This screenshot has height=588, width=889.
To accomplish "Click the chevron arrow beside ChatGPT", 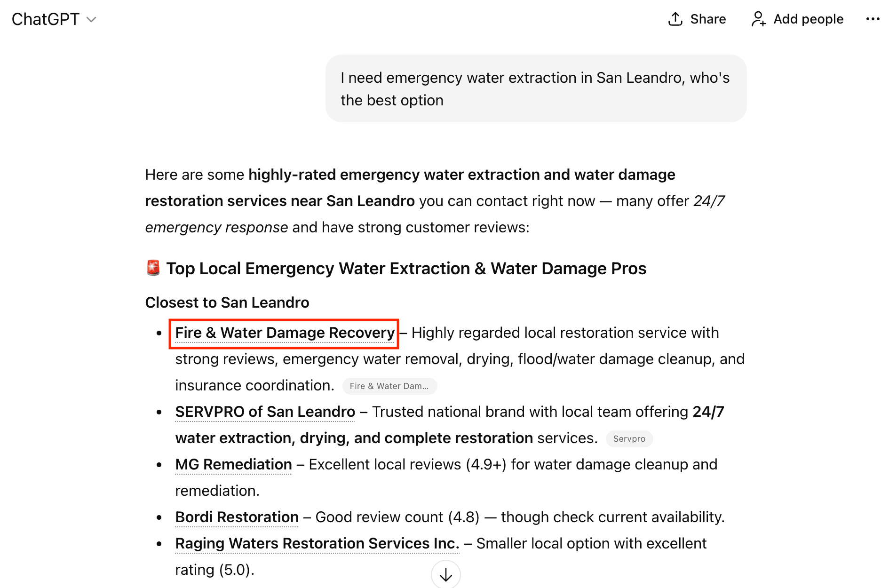I will [x=92, y=19].
